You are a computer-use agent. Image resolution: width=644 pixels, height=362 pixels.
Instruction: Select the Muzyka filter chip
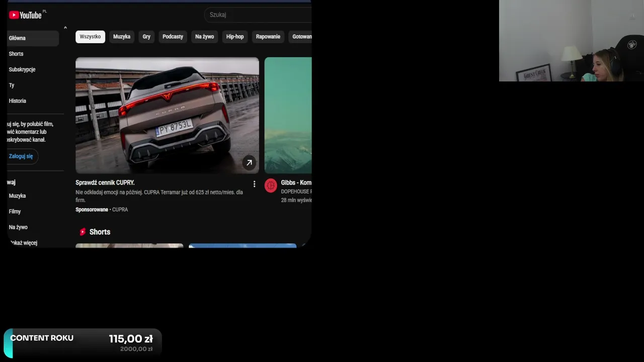click(x=122, y=37)
